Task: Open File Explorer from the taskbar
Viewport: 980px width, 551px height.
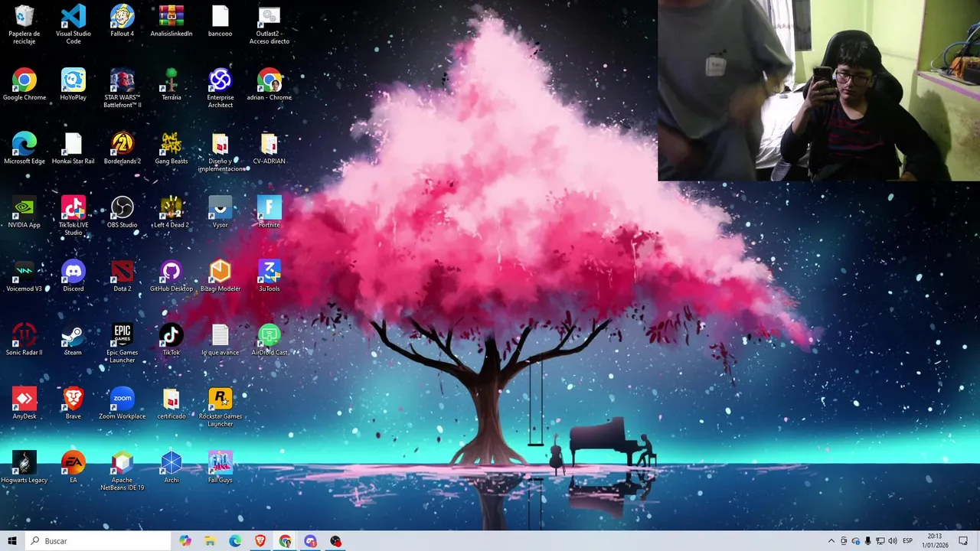Action: click(x=210, y=541)
